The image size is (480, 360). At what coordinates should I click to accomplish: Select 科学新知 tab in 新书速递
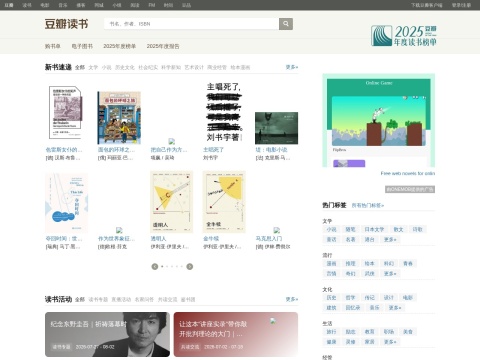[171, 67]
